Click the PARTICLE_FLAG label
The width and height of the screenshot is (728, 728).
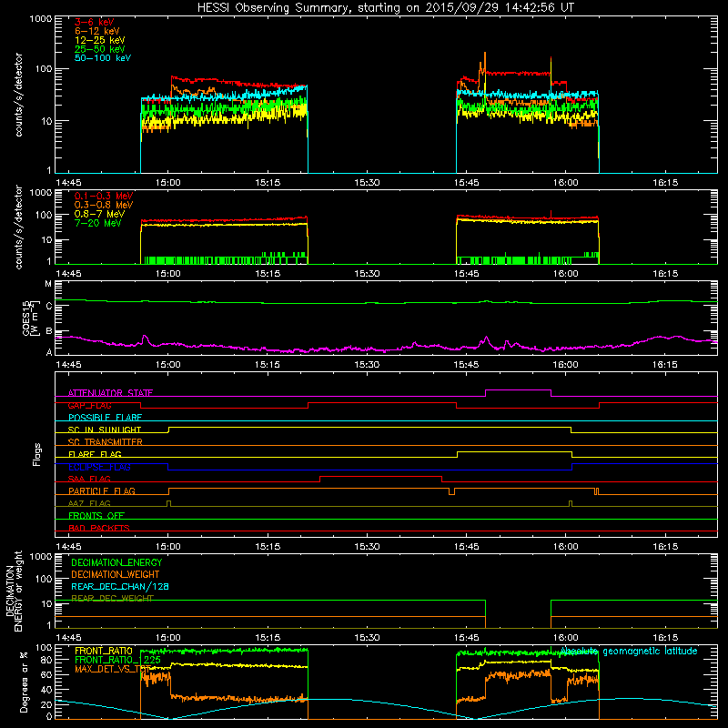(x=102, y=490)
